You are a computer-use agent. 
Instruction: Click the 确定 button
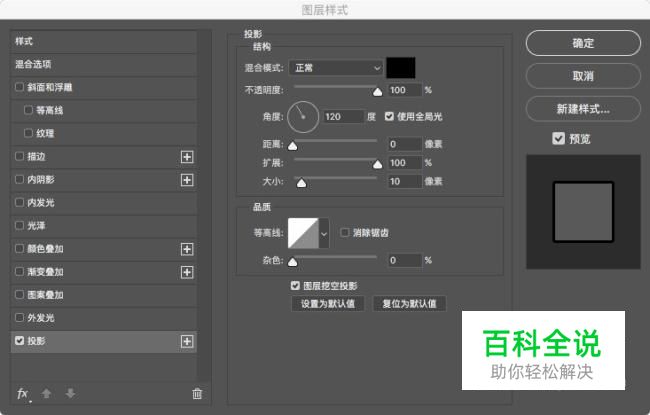point(583,43)
